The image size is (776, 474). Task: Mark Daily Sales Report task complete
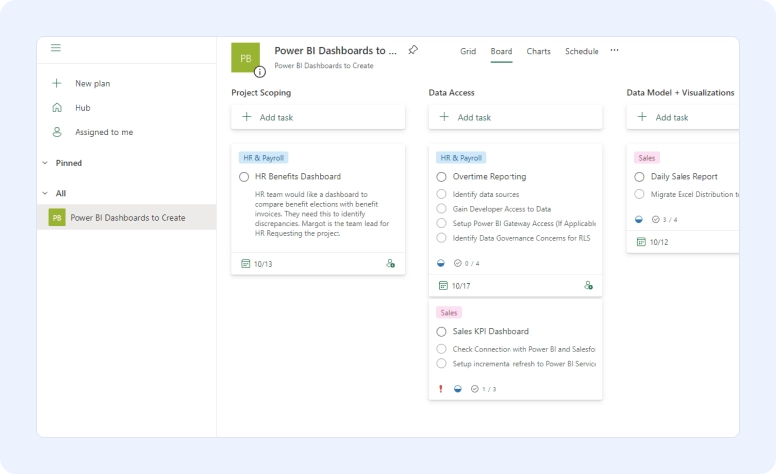click(x=639, y=177)
